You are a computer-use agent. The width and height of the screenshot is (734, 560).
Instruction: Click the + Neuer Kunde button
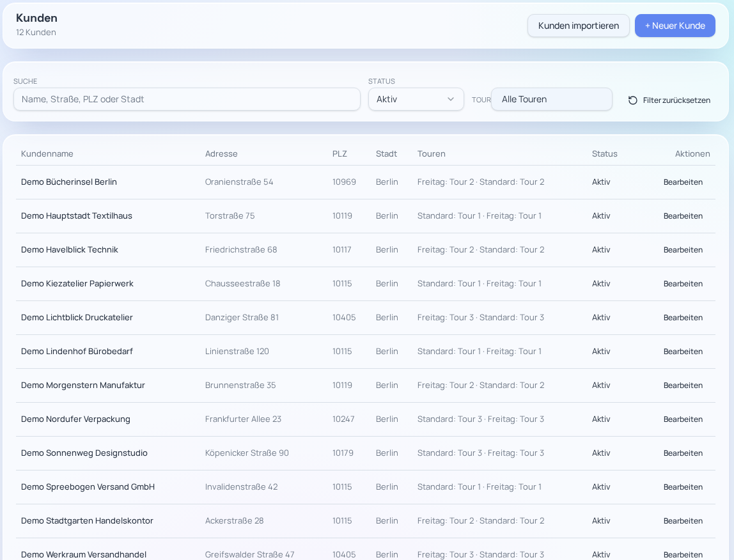(x=675, y=26)
